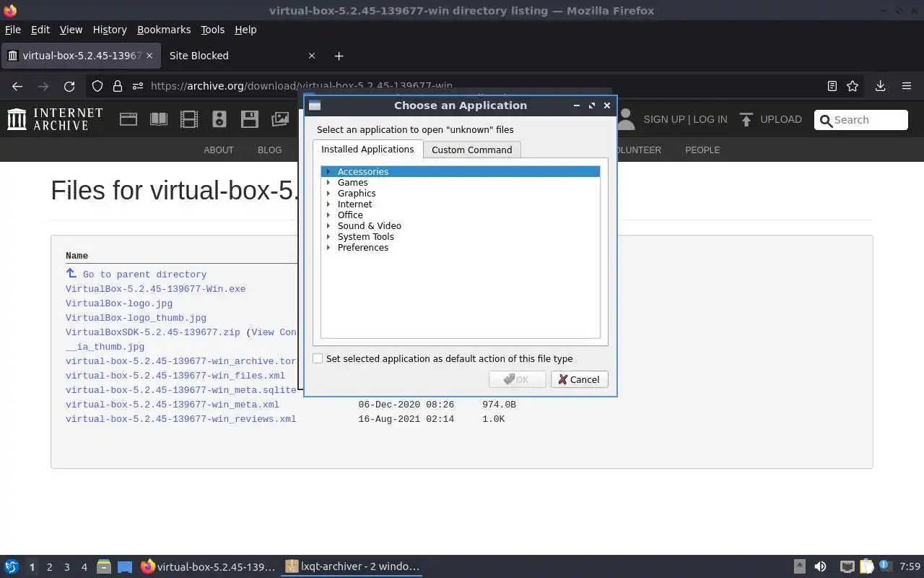Image resolution: width=924 pixels, height=578 pixels.
Task: Open the Software floppy-disk icon
Action: coord(250,119)
